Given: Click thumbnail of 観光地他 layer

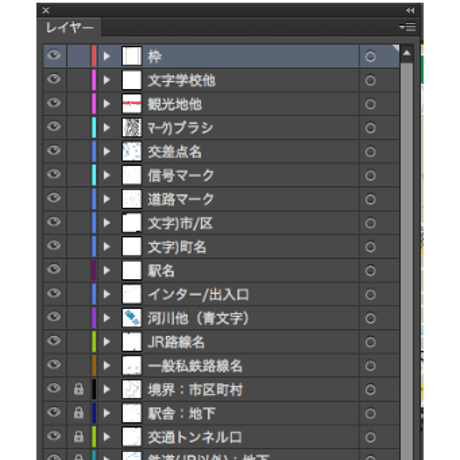Looking at the screenshot, I should (132, 104).
